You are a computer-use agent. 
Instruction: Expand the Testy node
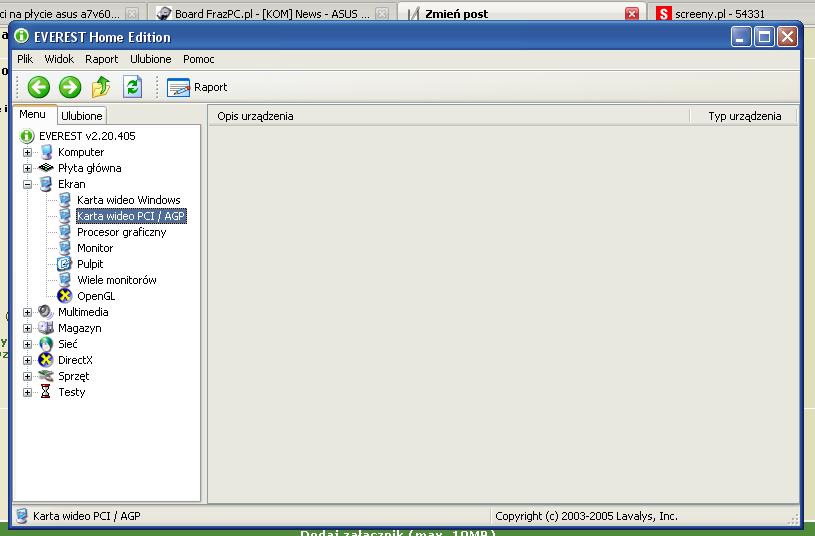[28, 393]
